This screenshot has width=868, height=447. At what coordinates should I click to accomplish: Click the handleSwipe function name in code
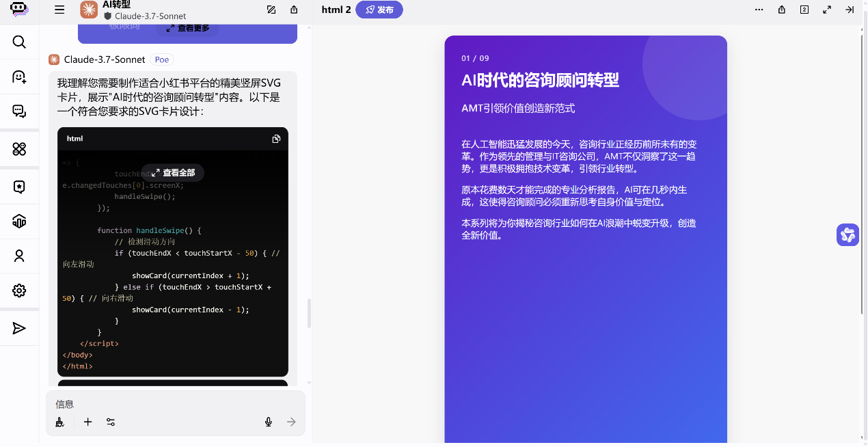tap(159, 230)
